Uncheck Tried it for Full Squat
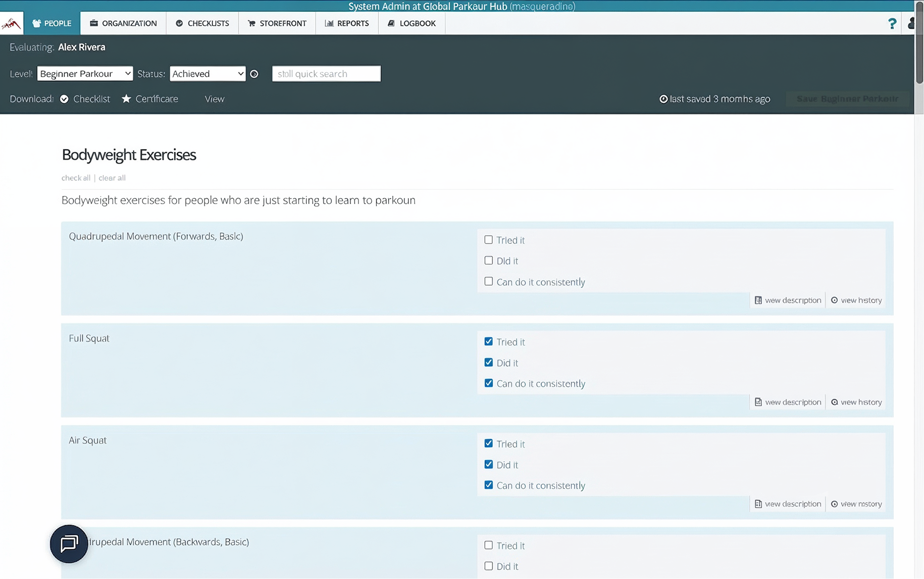The height and width of the screenshot is (579, 924). pos(489,342)
